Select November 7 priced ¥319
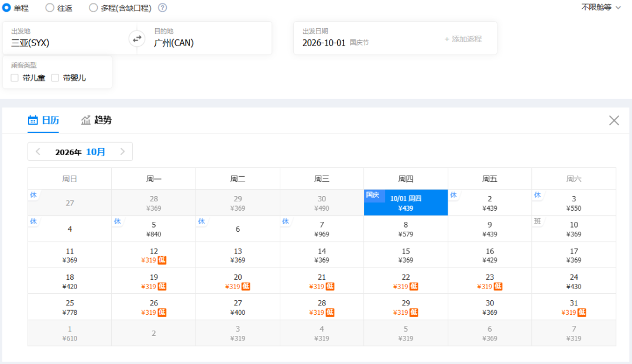This screenshot has height=364, width=632. [x=573, y=333]
